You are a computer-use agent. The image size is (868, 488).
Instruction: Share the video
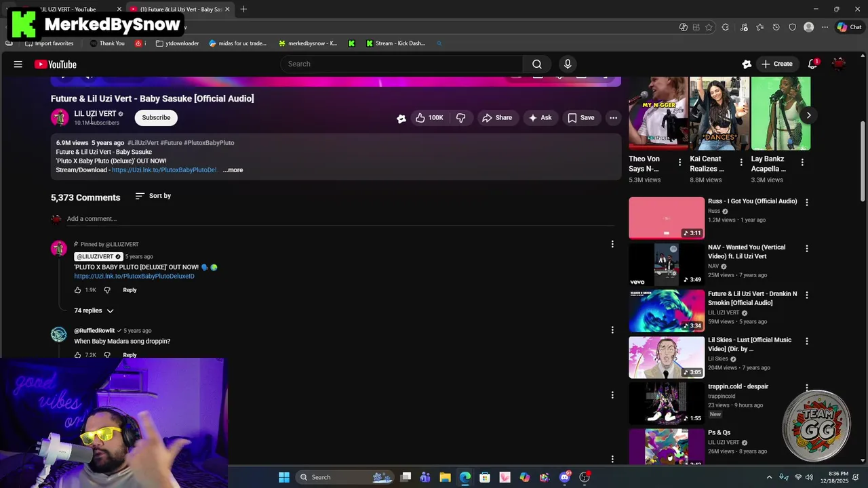[x=497, y=117]
